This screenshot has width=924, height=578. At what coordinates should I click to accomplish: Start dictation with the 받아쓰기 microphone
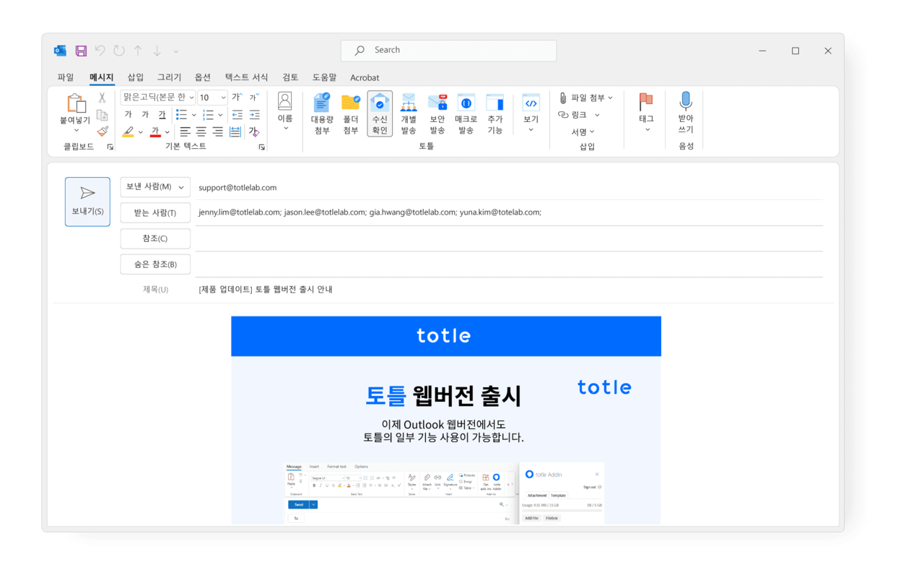coord(686,112)
